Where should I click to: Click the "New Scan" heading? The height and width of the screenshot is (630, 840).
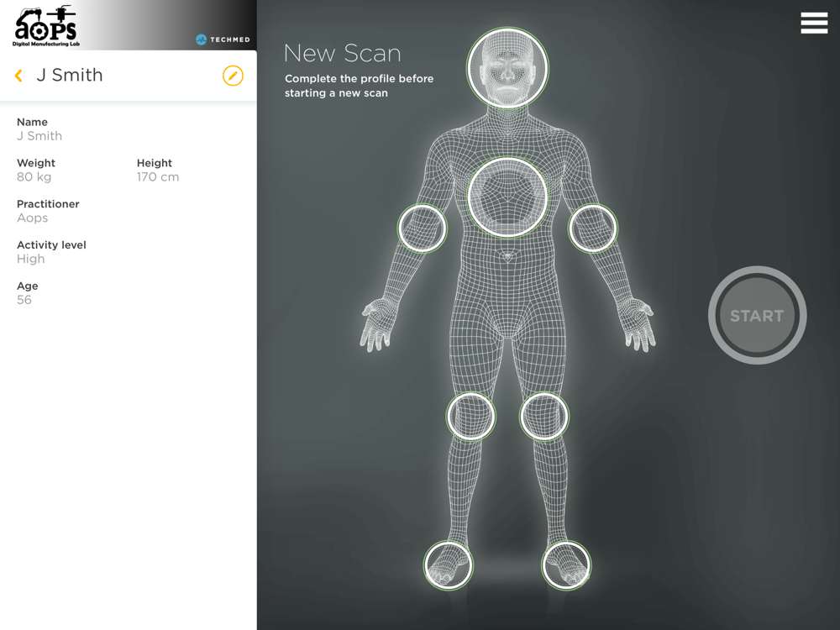pyautogui.click(x=343, y=53)
